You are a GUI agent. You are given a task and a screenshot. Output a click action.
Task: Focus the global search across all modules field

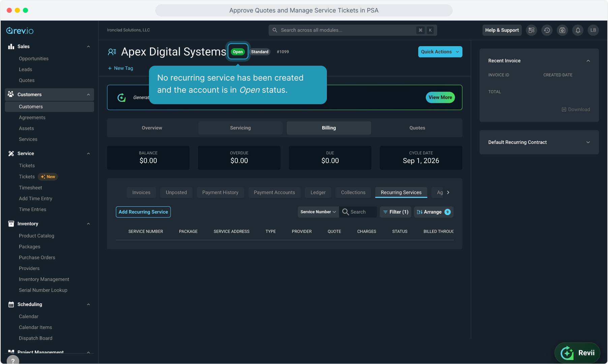click(353, 30)
